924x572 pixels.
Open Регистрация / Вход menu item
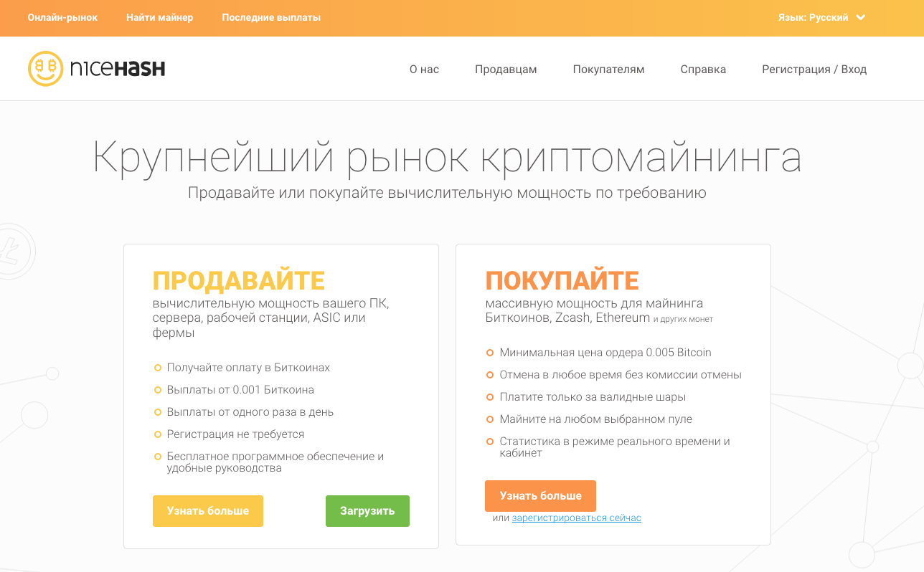pos(814,70)
